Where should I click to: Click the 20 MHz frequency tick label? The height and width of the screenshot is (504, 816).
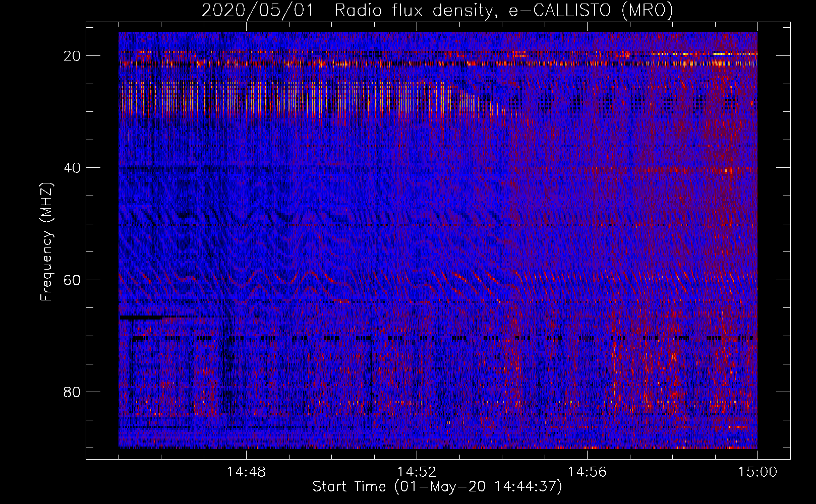[73, 56]
